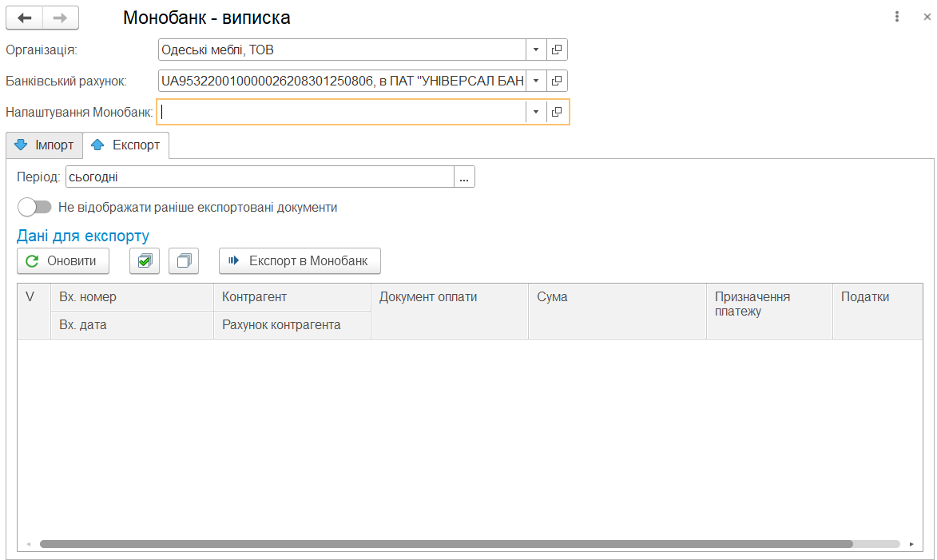Click the back navigation arrow

point(24,18)
